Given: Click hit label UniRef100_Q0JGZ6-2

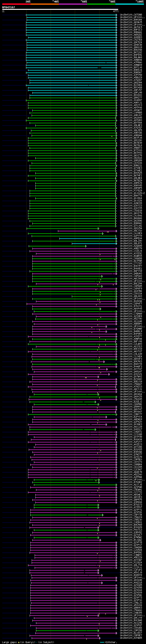Looking at the screenshot, I should click(132, 193).
